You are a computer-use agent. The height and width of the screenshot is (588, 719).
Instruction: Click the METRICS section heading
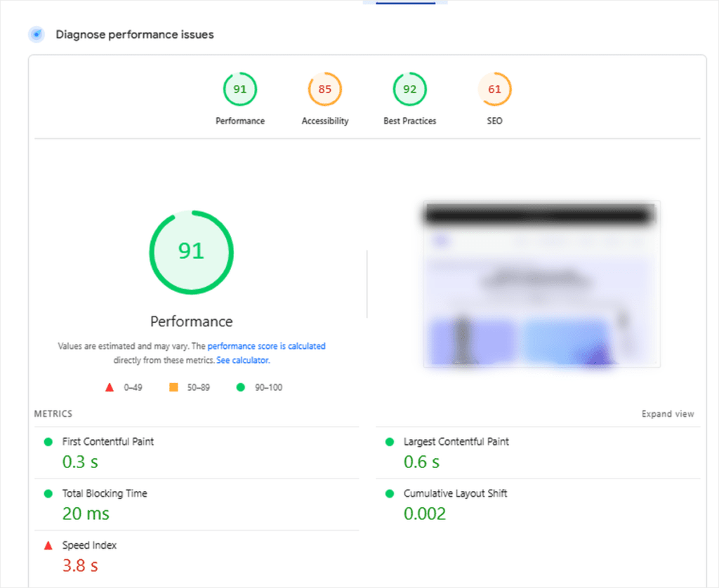pos(53,414)
